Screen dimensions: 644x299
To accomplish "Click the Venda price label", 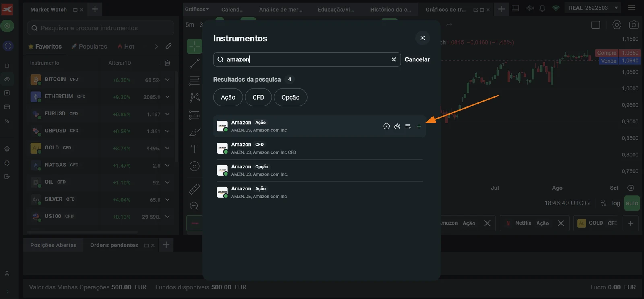I will pos(609,61).
